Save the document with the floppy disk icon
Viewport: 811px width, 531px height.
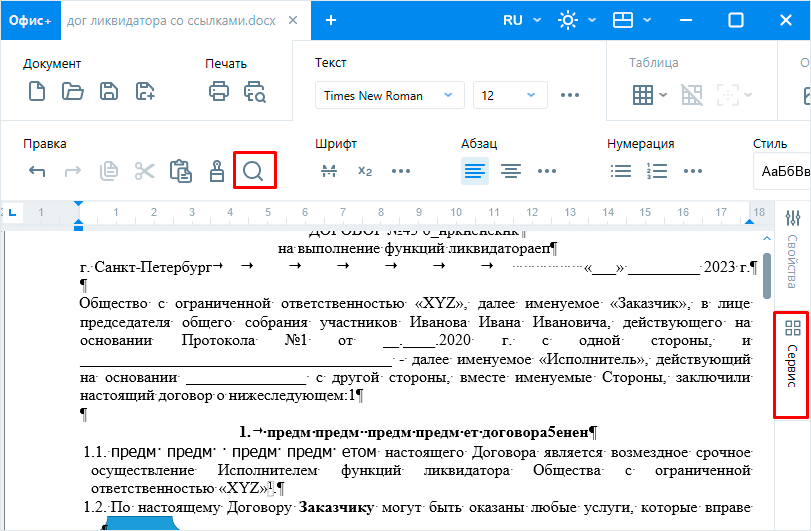[109, 93]
